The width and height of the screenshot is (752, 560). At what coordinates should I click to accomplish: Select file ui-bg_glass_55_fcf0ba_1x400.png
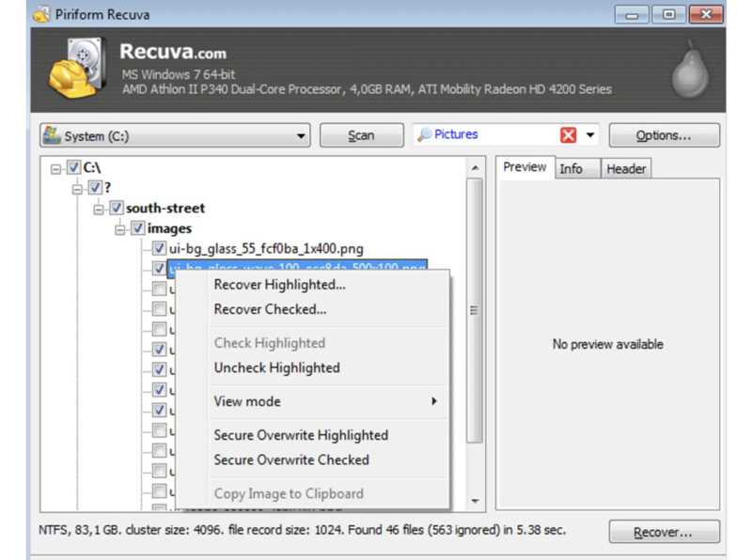pyautogui.click(x=266, y=249)
